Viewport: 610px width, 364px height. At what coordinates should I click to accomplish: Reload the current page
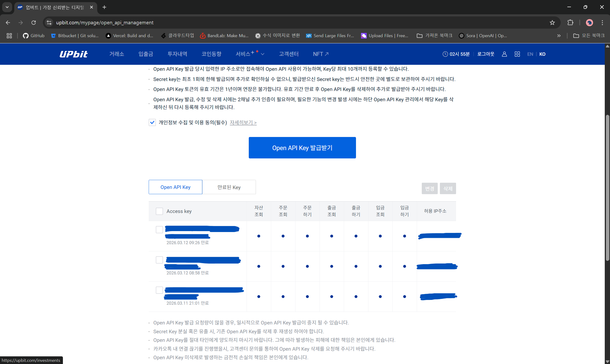[x=34, y=23]
